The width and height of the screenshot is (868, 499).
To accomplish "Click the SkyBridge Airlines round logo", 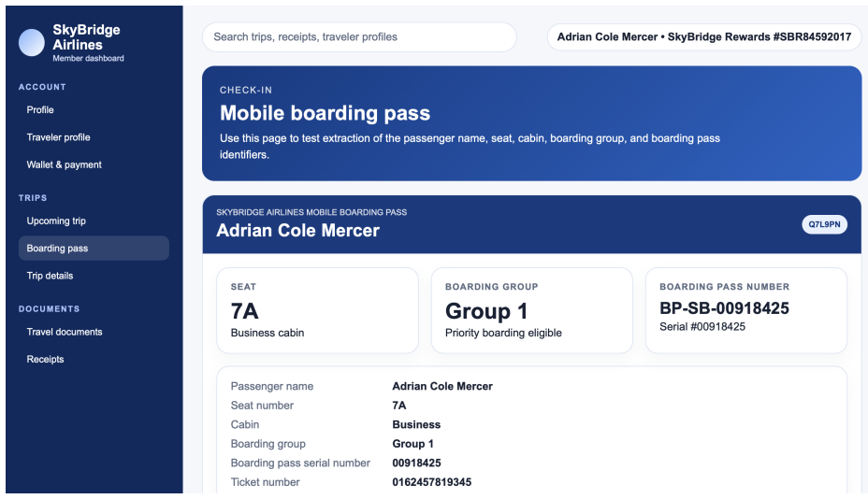I will pos(32,43).
